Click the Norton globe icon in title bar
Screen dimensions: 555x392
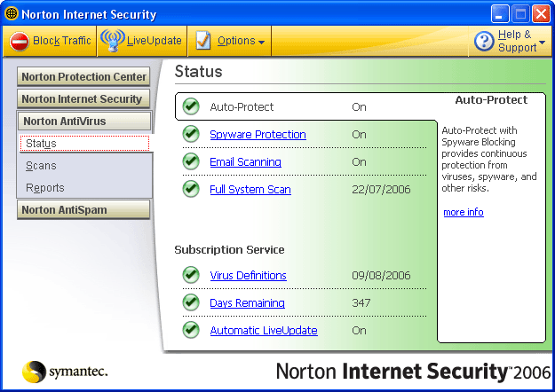pos(12,14)
